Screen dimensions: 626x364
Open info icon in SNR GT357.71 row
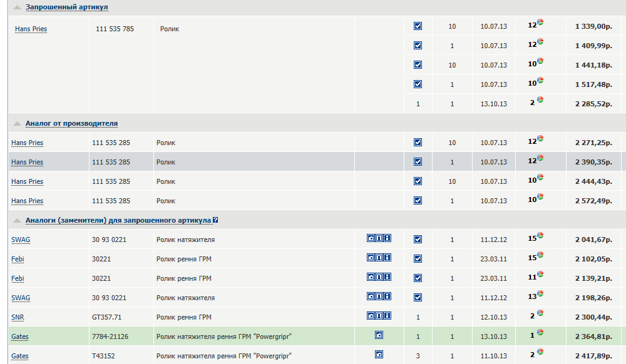pyautogui.click(x=387, y=316)
